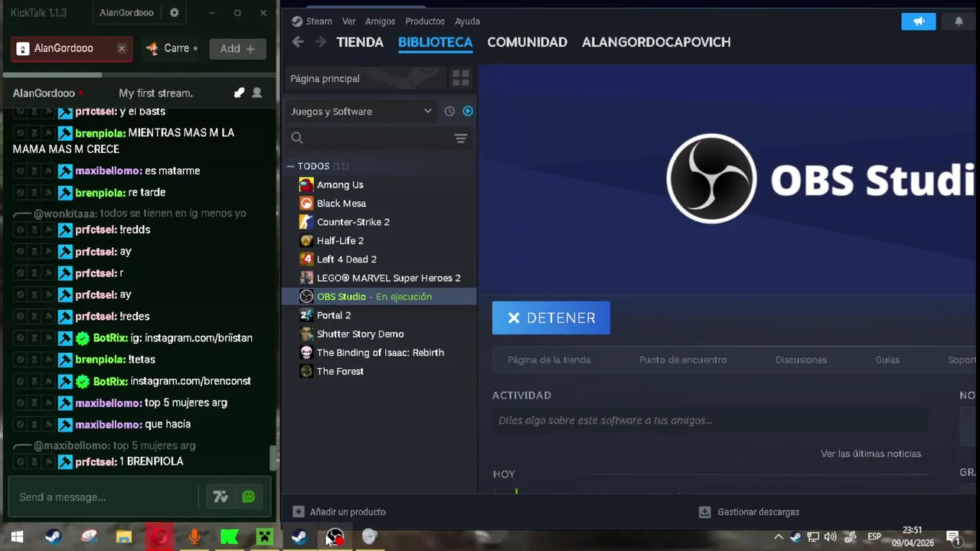This screenshot has height=551, width=980.
Task: Open the library advanced filter options icon
Action: (x=460, y=139)
